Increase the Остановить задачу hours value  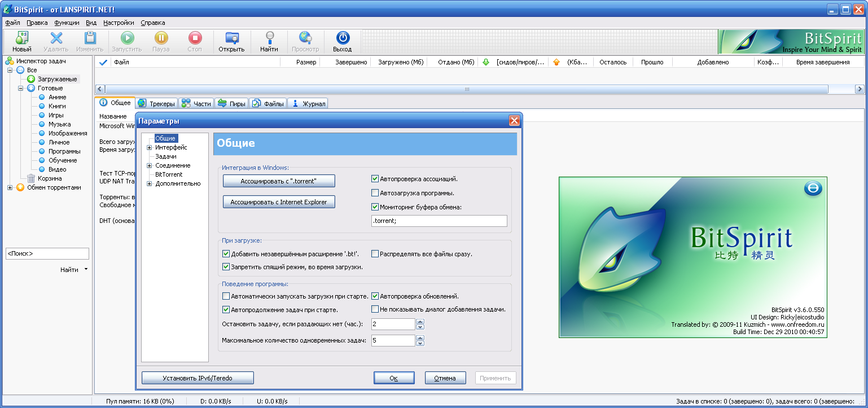click(420, 321)
